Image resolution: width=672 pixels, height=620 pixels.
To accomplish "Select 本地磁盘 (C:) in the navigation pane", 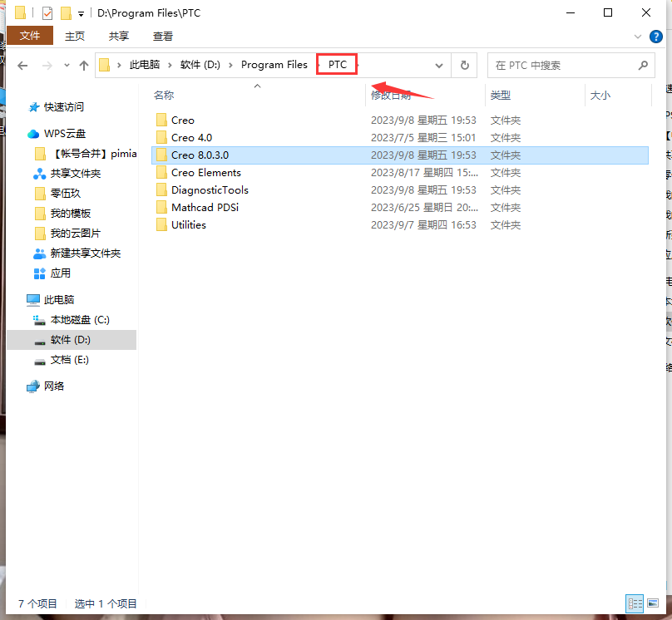I will click(x=80, y=320).
